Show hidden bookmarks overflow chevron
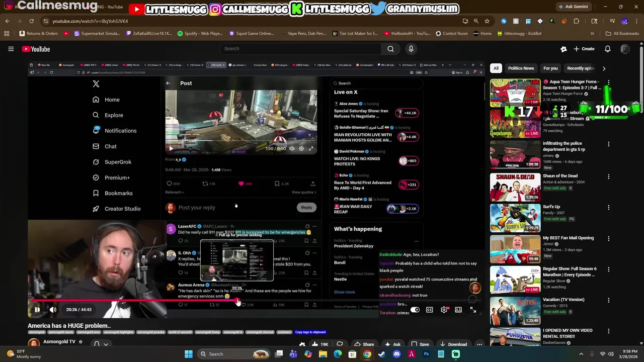Screen dimensions: 644x362 tap(592, 34)
